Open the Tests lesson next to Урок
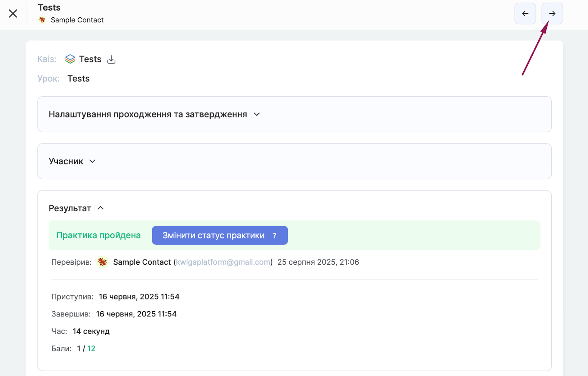Viewport: 588px width, 376px height. point(78,79)
